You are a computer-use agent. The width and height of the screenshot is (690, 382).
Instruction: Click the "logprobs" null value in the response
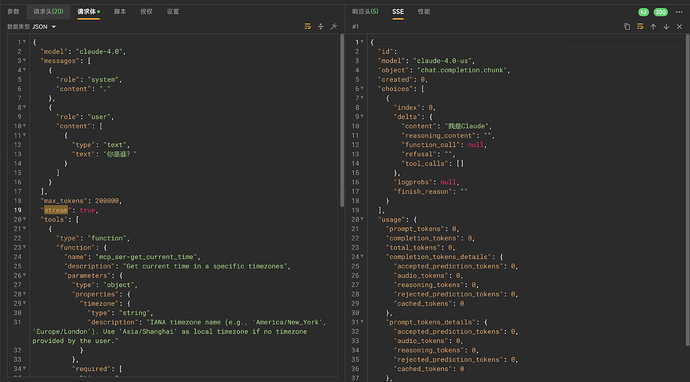point(448,182)
